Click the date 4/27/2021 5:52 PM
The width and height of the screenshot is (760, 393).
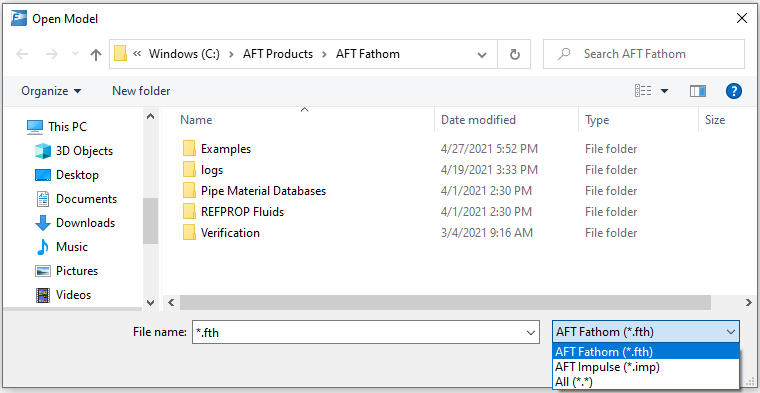(x=489, y=149)
